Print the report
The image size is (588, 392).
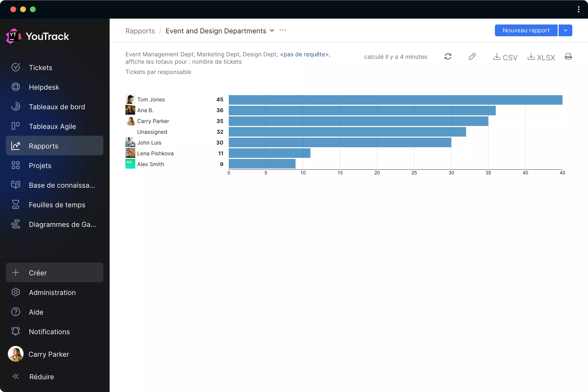(x=568, y=57)
